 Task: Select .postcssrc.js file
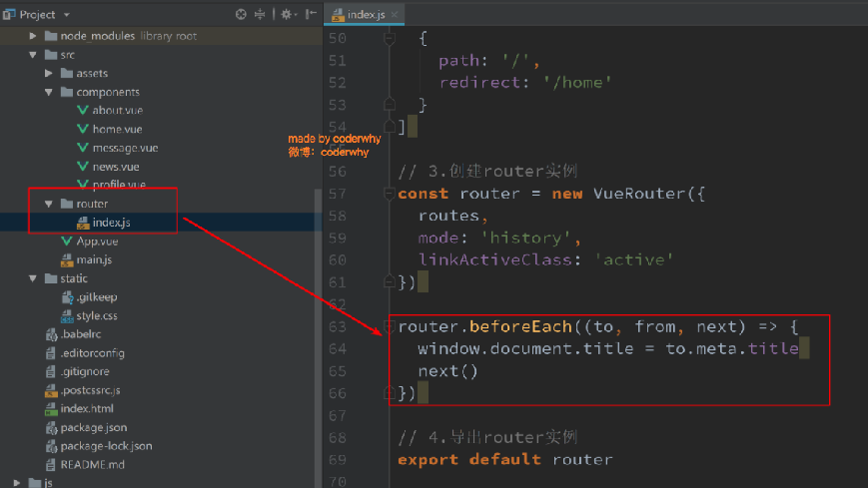pyautogui.click(x=90, y=390)
